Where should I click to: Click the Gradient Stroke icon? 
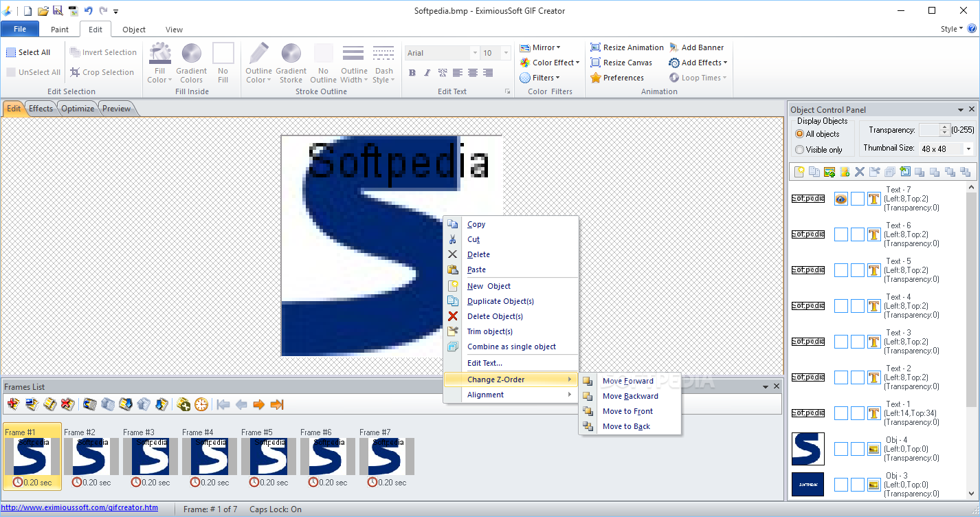tap(291, 54)
